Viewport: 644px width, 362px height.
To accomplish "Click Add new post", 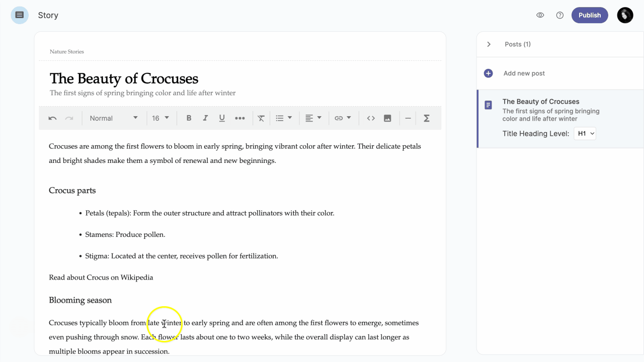I will 524,73.
